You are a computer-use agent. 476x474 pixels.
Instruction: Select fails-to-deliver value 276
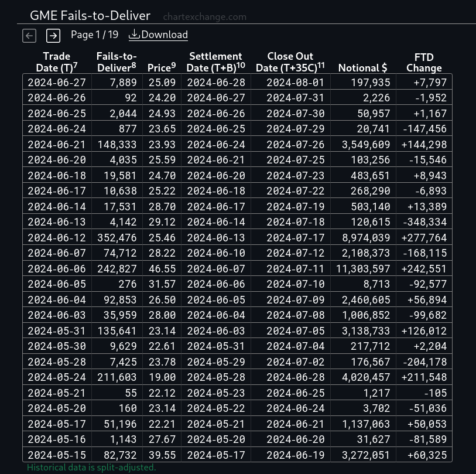(x=117, y=284)
